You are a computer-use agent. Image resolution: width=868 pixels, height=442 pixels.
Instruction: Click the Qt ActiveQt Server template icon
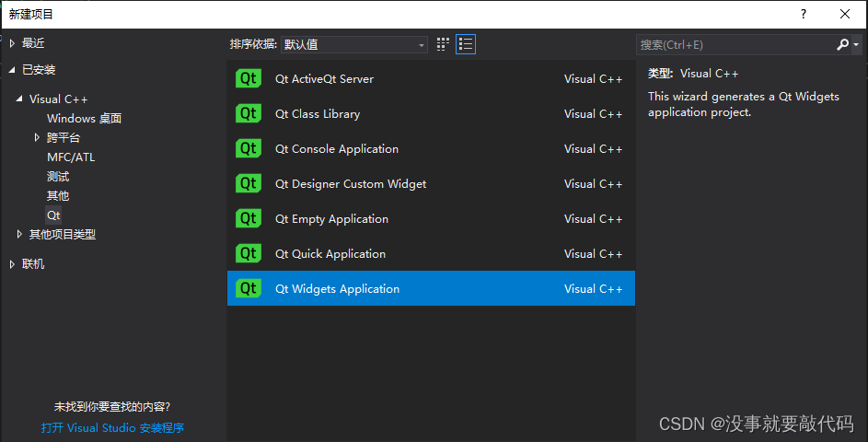pyautogui.click(x=248, y=78)
